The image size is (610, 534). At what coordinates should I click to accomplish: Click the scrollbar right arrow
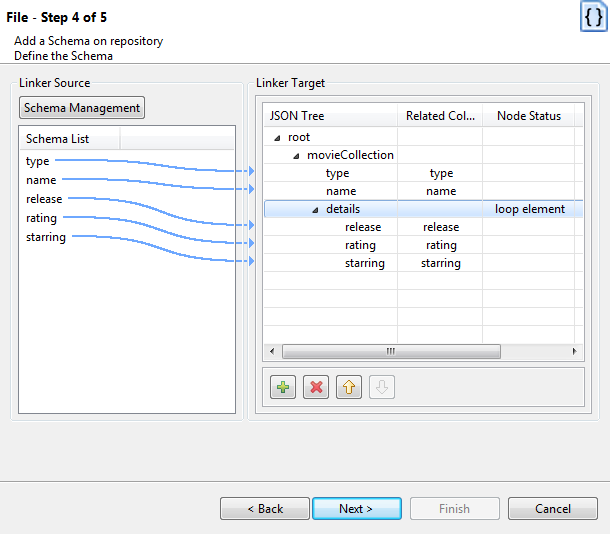pyautogui.click(x=574, y=351)
